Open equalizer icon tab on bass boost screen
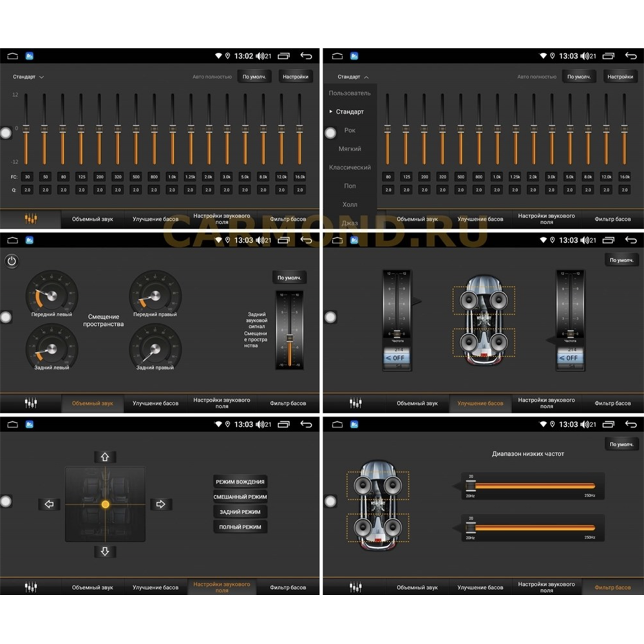This screenshot has height=644, width=644. 355,403
